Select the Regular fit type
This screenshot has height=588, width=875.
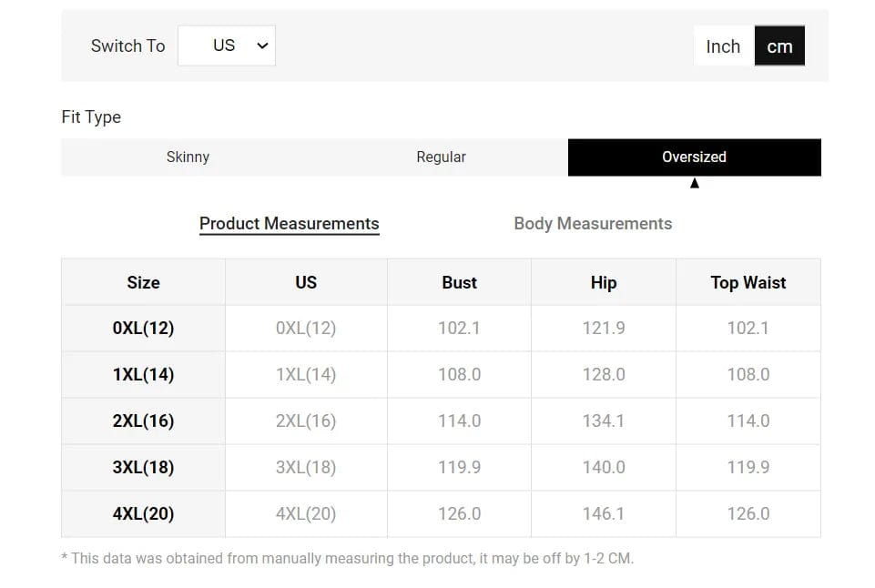tap(441, 157)
